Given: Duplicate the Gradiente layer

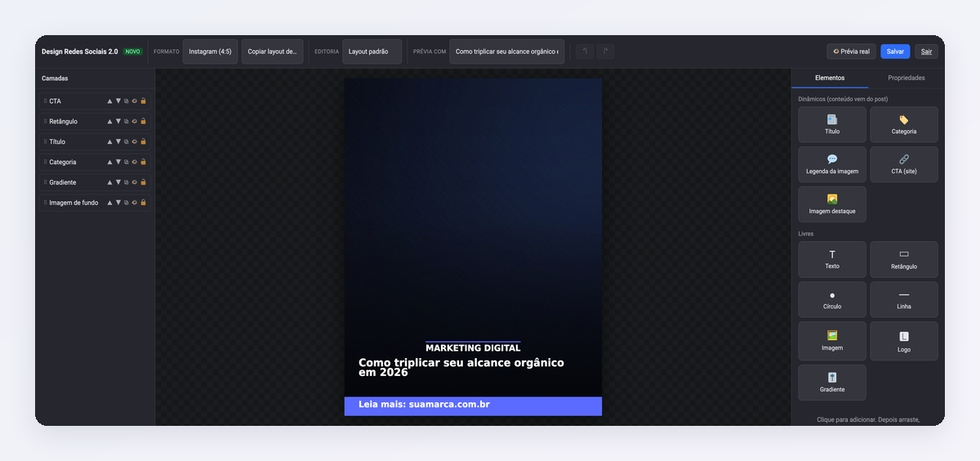Looking at the screenshot, I should (x=127, y=182).
